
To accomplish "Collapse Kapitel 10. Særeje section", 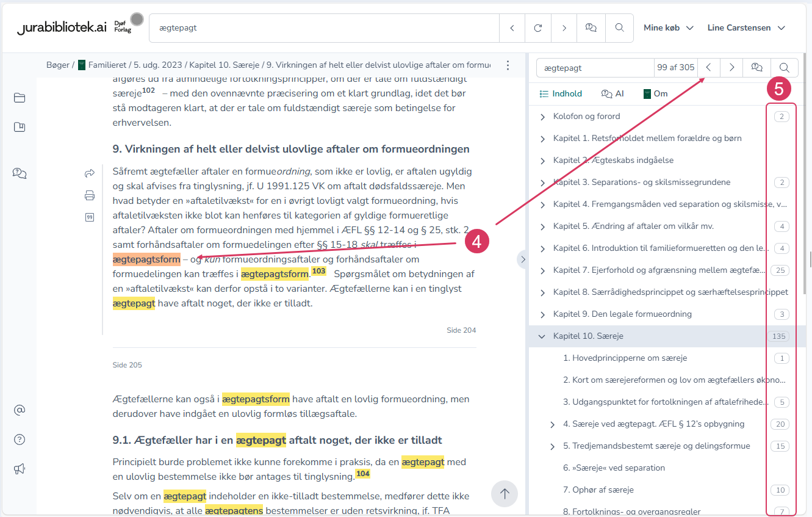I will coord(542,336).
